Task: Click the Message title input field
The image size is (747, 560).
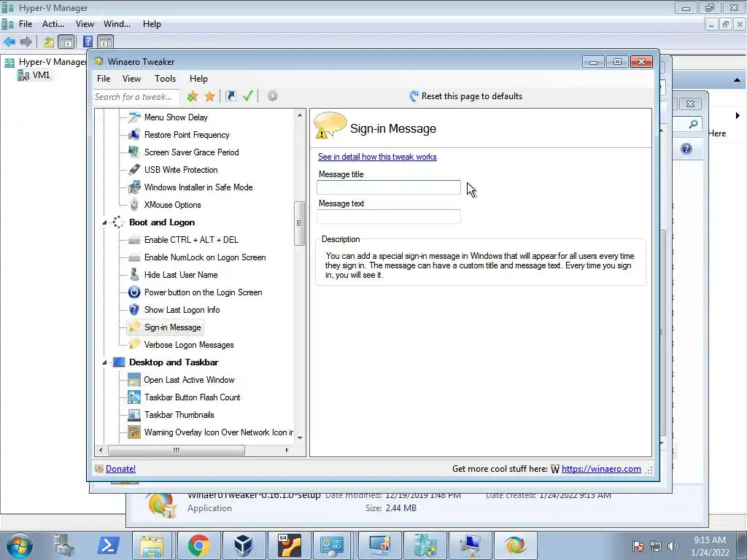Action: point(389,187)
